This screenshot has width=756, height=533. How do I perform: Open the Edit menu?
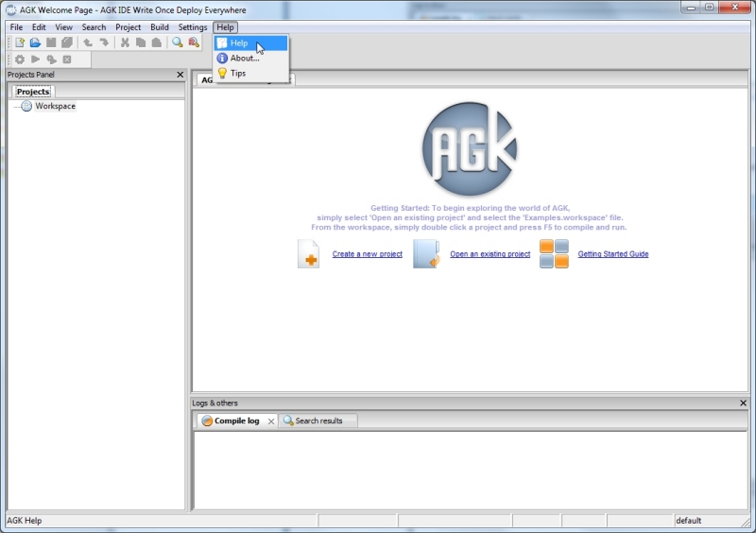pos(39,27)
